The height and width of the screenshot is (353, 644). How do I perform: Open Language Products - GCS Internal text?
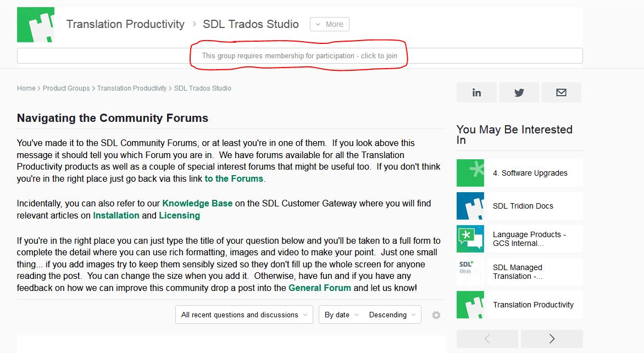pos(529,239)
